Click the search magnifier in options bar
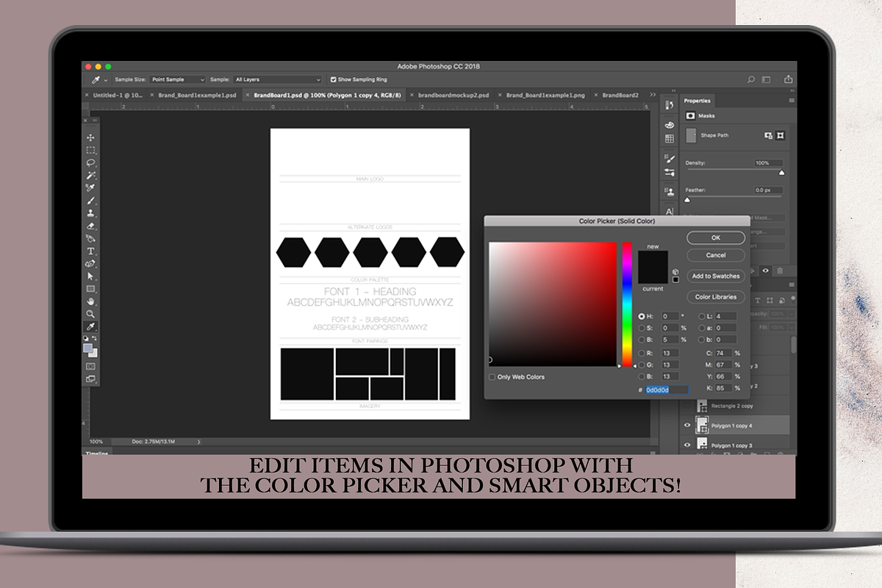The width and height of the screenshot is (882, 588). [750, 79]
